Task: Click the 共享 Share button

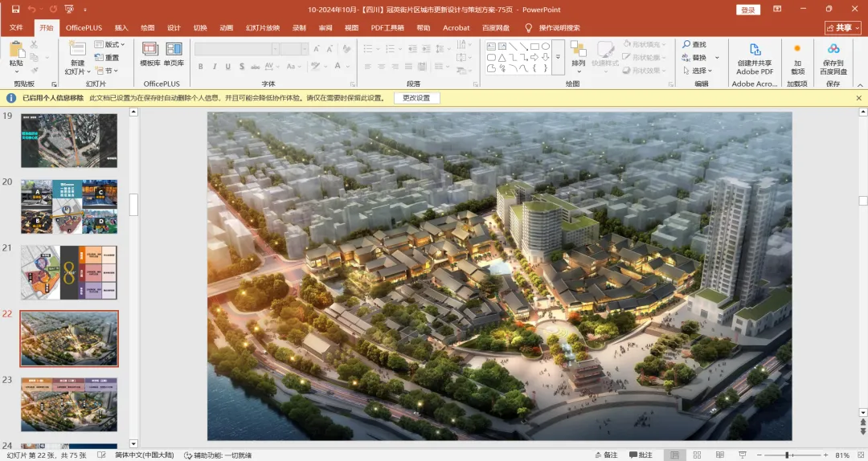Action: (x=843, y=27)
